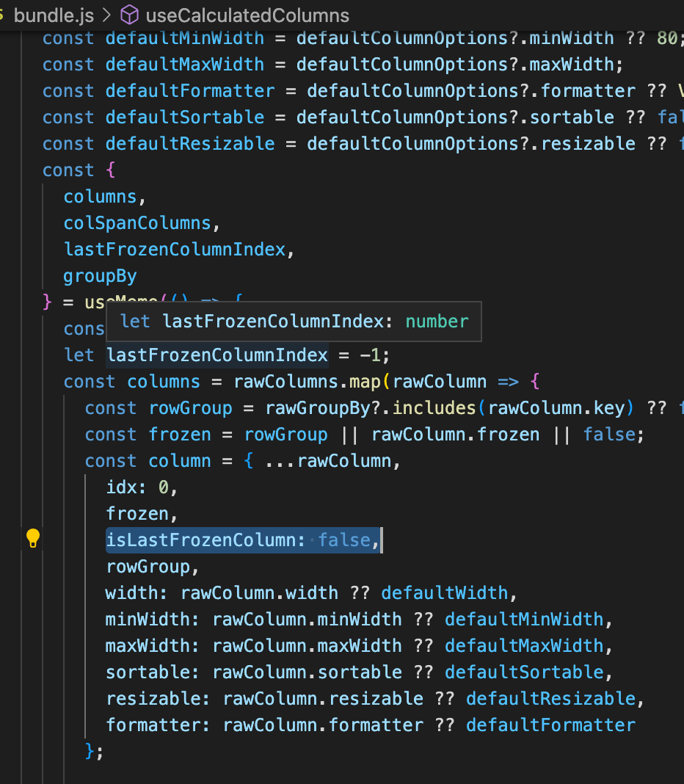The height and width of the screenshot is (784, 684).
Task: Click 'rawColumn' arrow function parameter
Action: pyautogui.click(x=440, y=382)
